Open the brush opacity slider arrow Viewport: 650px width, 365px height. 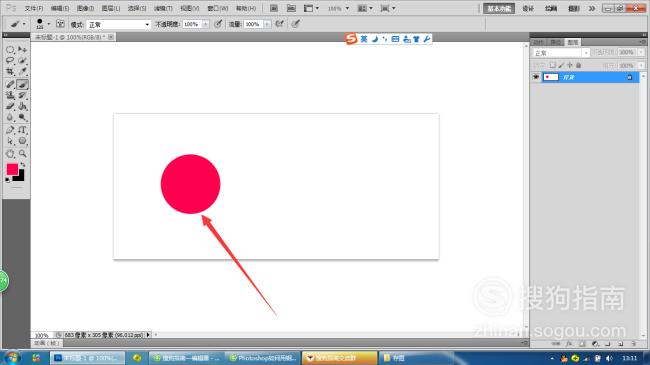click(205, 24)
